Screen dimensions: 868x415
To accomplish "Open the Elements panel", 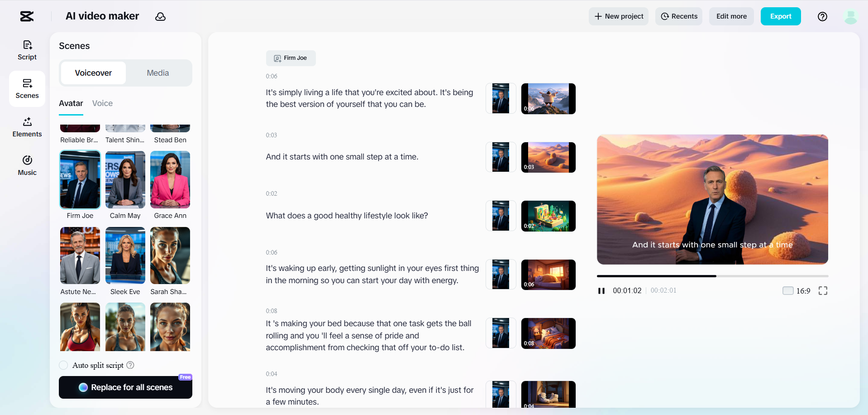I will point(27,127).
